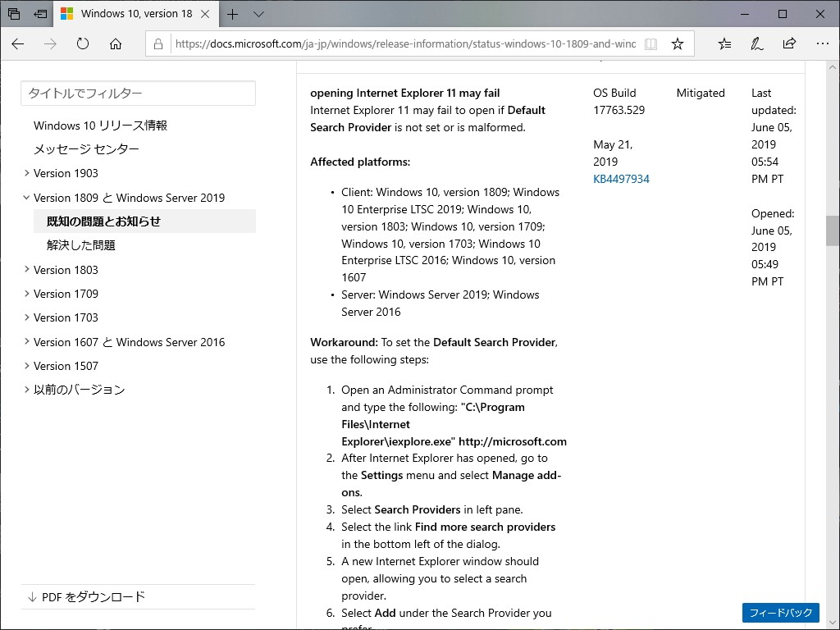Switch to Reading view

click(651, 43)
